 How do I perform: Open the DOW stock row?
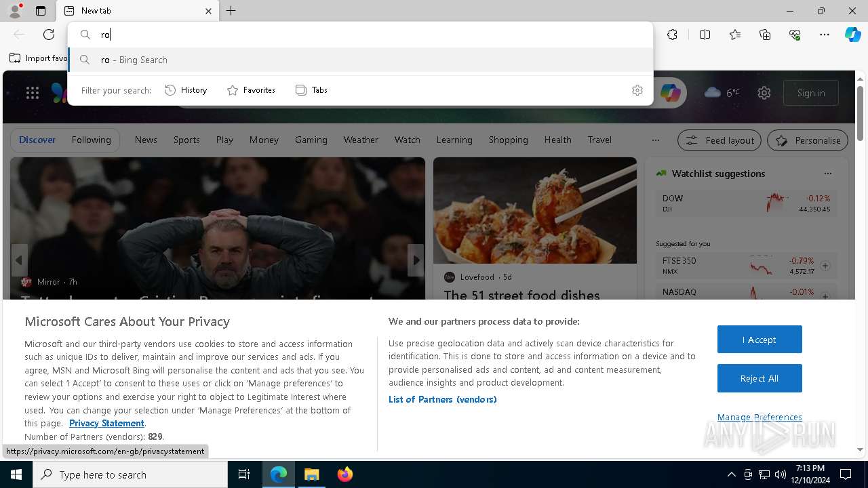(747, 203)
